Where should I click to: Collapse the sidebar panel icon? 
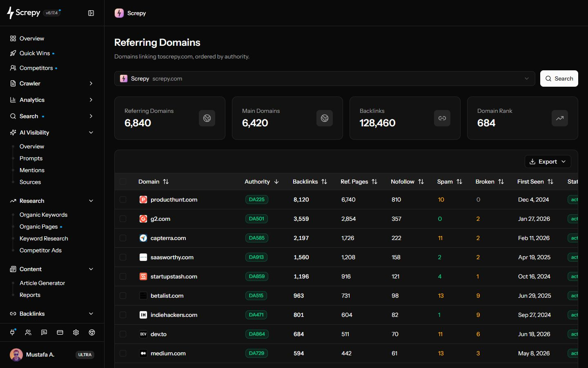tap(91, 13)
